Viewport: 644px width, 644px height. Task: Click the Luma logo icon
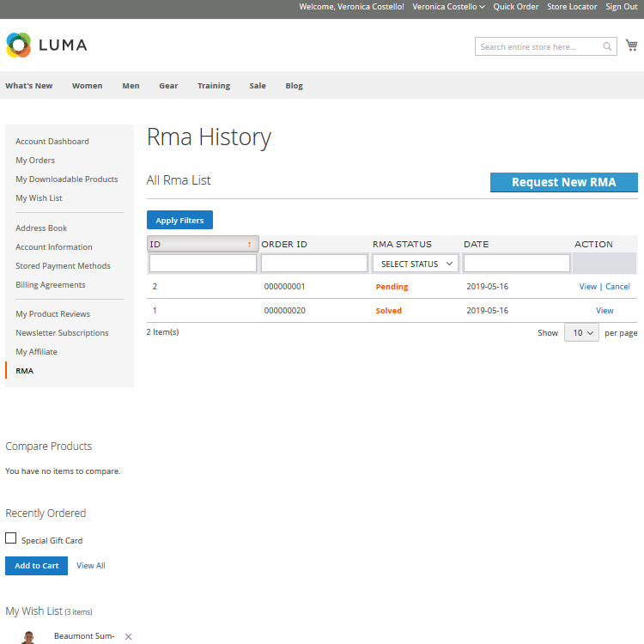18,46
